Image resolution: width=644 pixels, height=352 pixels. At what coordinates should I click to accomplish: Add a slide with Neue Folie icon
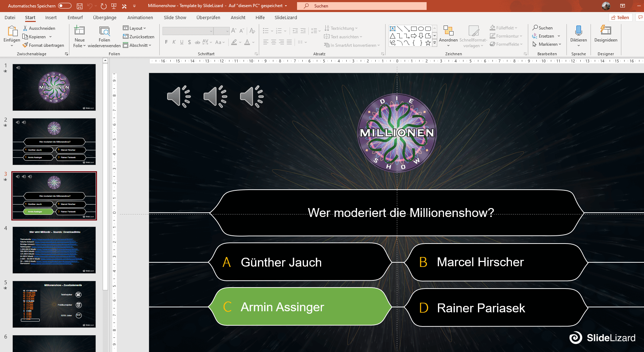[x=79, y=30]
